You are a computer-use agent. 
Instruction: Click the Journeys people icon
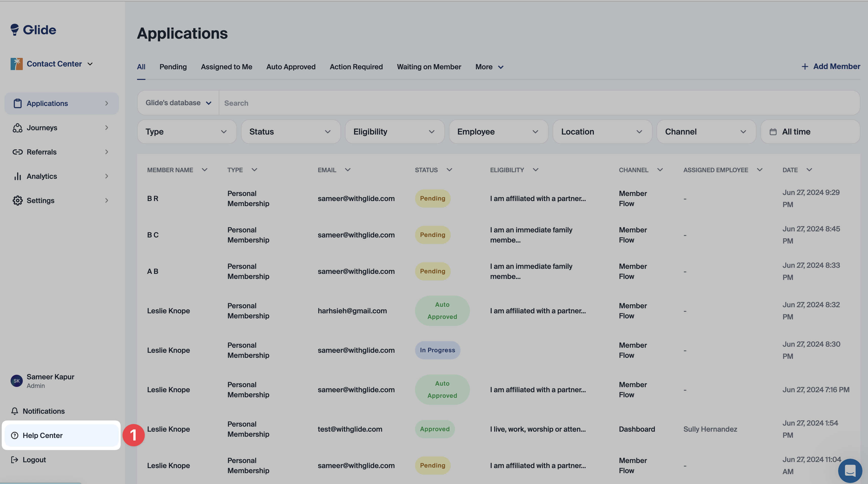click(17, 128)
